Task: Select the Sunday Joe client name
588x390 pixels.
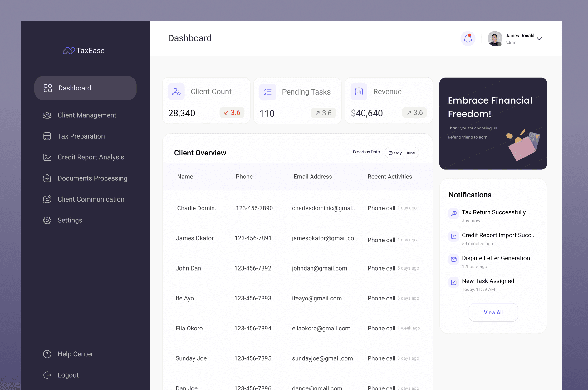Action: pyautogui.click(x=191, y=358)
